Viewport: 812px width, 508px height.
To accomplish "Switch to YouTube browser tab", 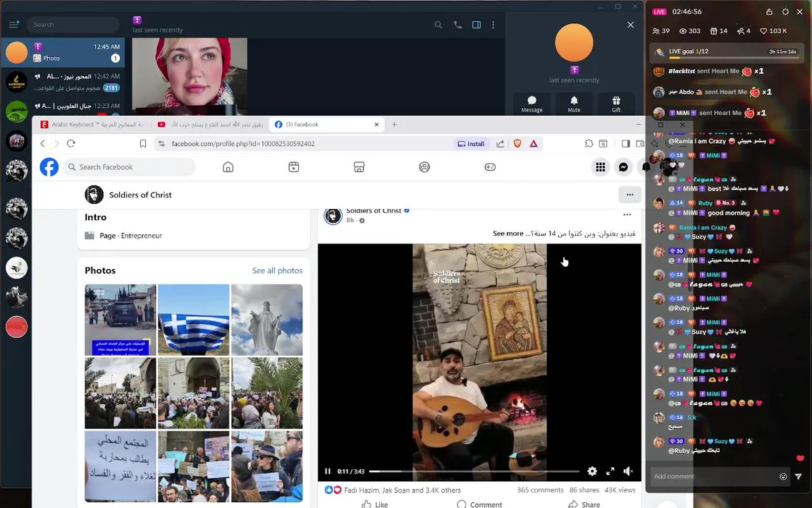I will [211, 124].
